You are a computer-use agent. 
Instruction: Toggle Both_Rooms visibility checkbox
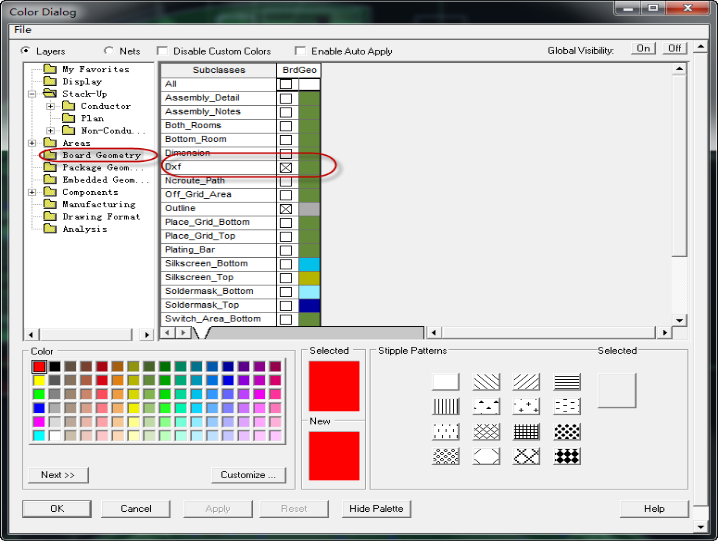coord(286,126)
